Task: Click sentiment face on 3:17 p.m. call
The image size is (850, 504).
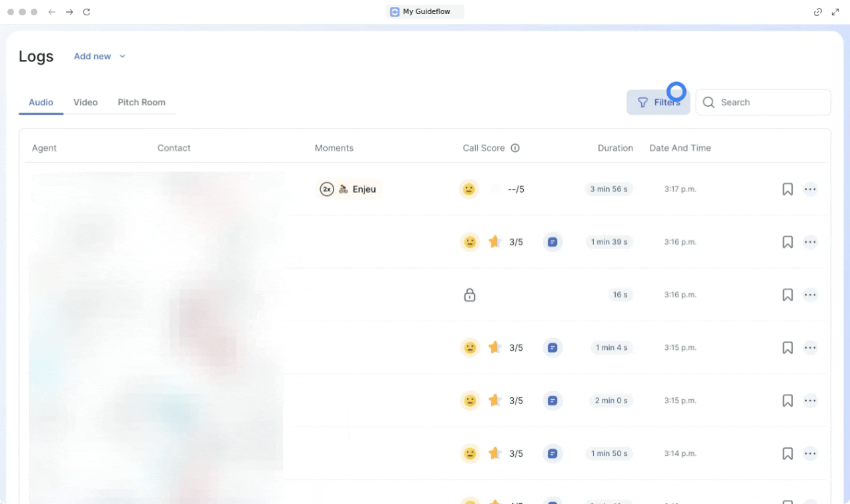Action: point(470,189)
